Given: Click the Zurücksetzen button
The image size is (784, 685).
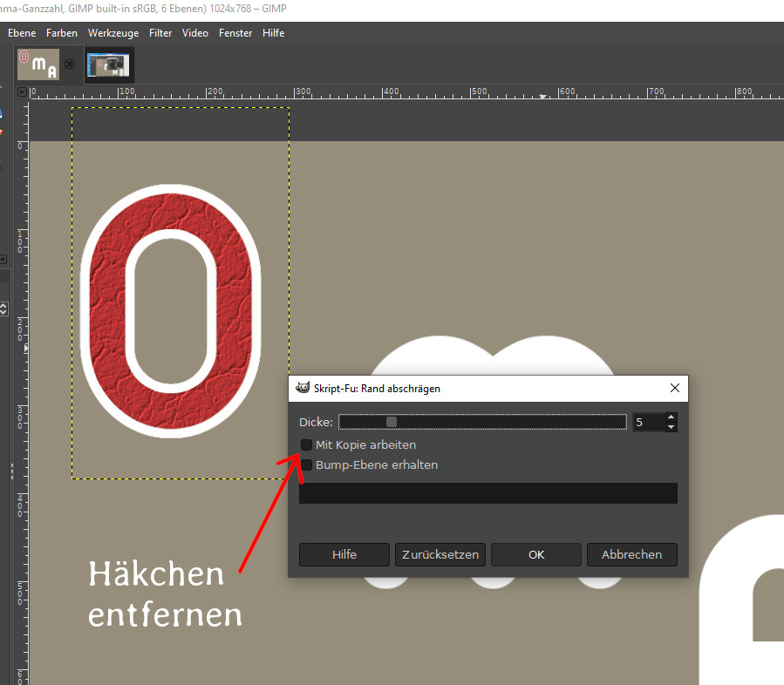Looking at the screenshot, I should 440,554.
